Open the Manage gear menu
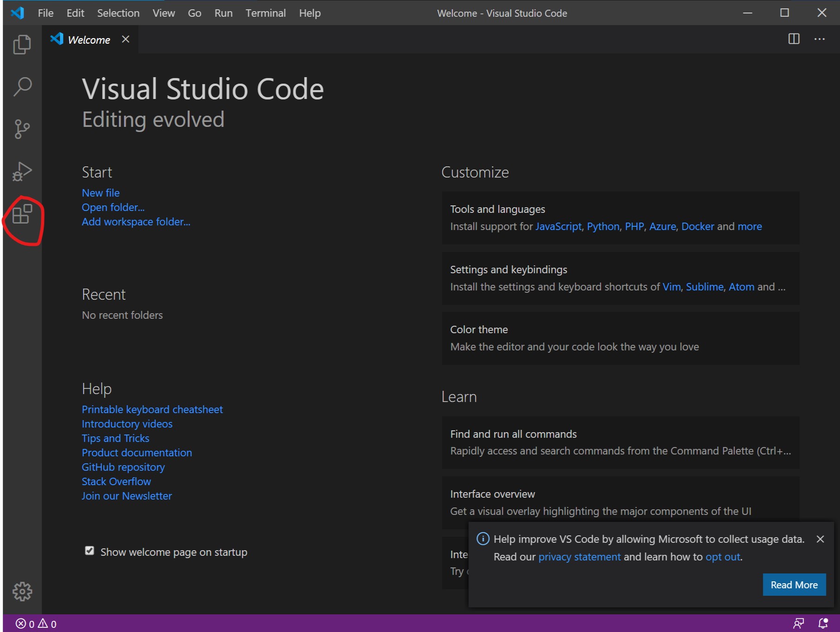Screen dimensions: 840x632 [x=22, y=592]
